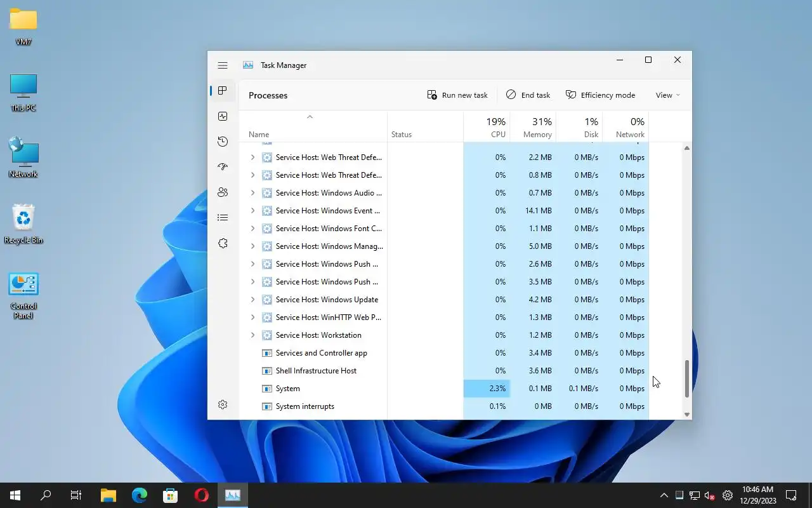Image resolution: width=812 pixels, height=508 pixels.
Task: Sort processes by Network column
Action: point(625,126)
